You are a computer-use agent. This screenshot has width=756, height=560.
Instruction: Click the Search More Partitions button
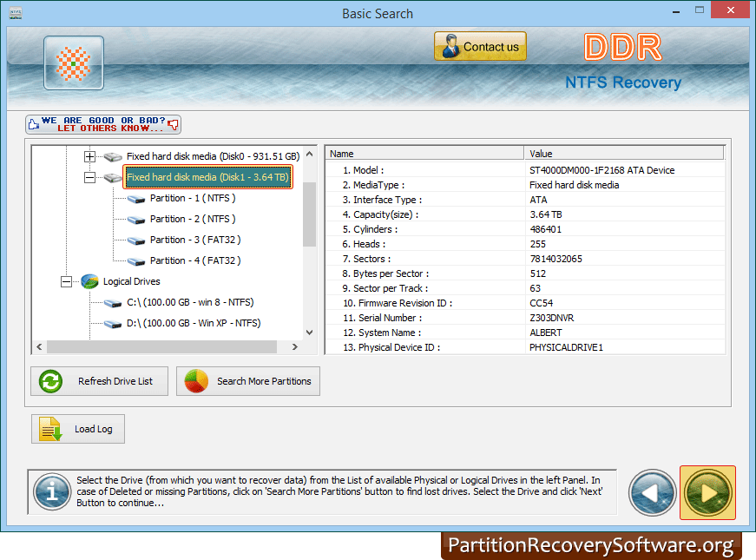(248, 381)
